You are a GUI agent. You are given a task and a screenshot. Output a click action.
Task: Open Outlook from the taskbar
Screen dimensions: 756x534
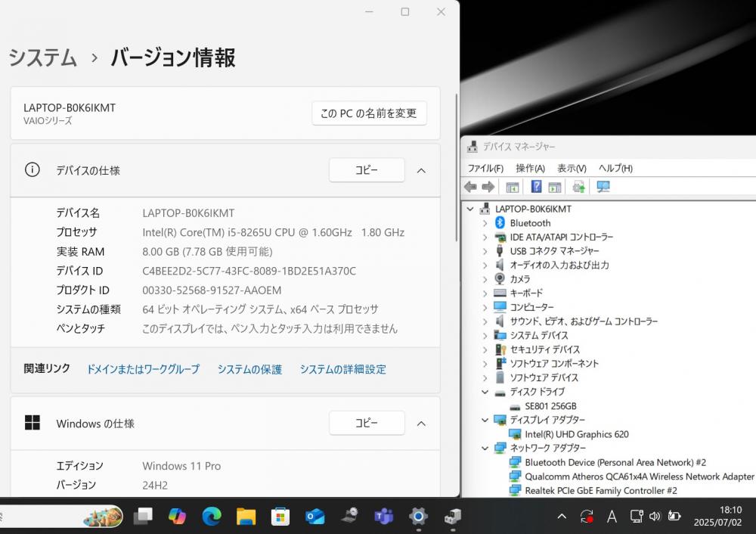(314, 516)
